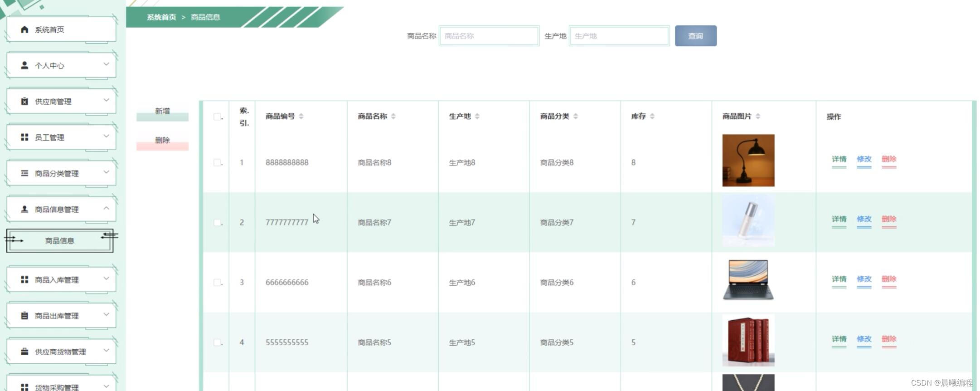Check the row for 5555555555
980x391 pixels.
pos(218,342)
